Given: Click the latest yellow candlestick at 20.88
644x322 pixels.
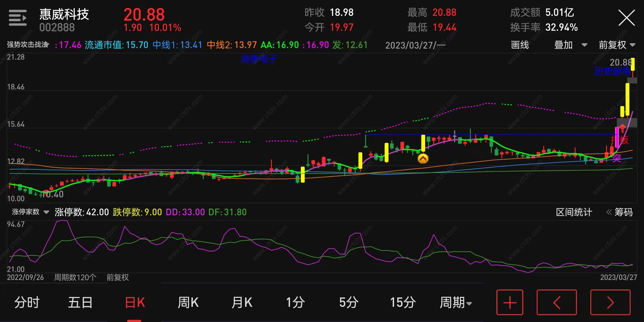Looking at the screenshot, I should tap(632, 64).
